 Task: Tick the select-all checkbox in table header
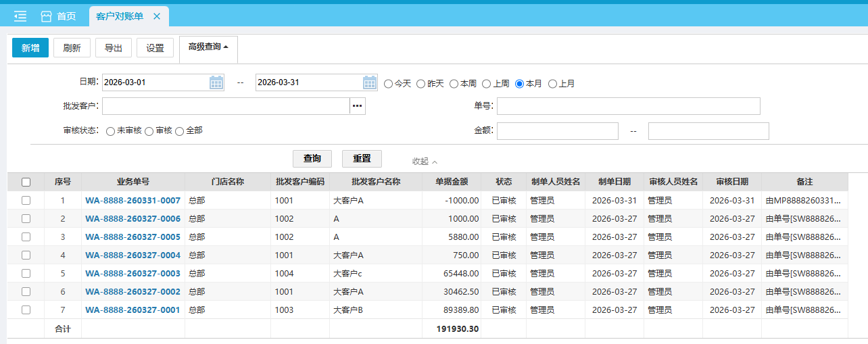point(26,182)
